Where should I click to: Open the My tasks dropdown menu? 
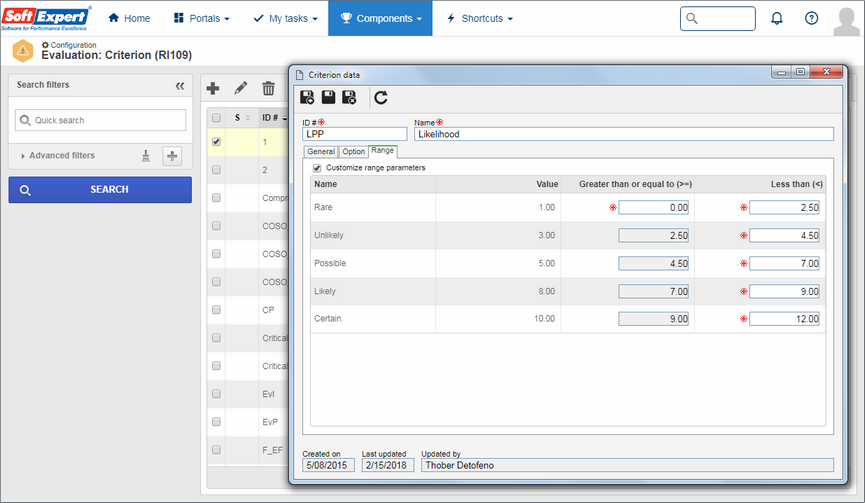coord(285,18)
